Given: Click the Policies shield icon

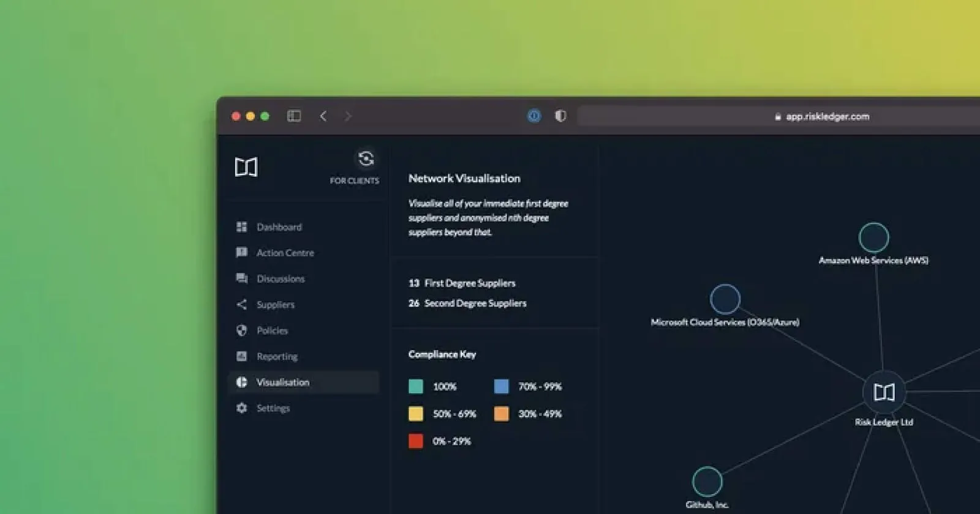Looking at the screenshot, I should 242,330.
